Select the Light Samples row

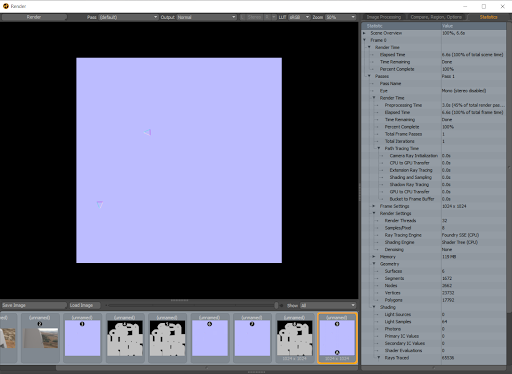434,322
